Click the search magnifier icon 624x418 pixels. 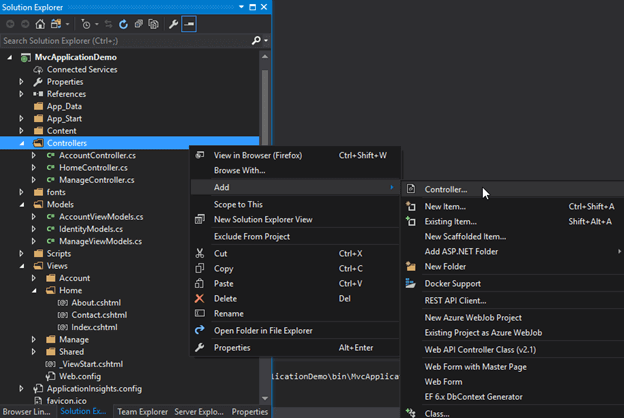tap(255, 41)
